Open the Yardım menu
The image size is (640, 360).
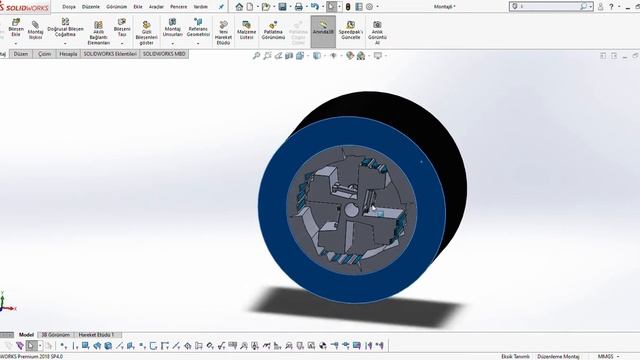pyautogui.click(x=200, y=7)
